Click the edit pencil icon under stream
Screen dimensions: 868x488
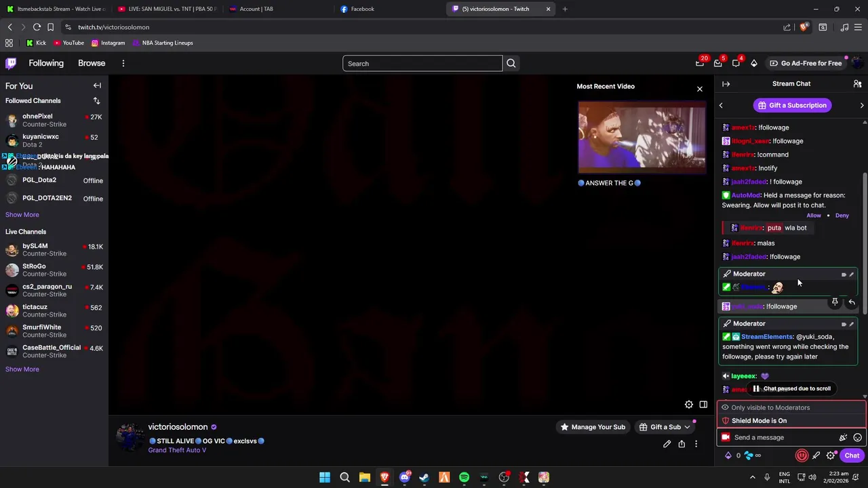click(x=667, y=444)
